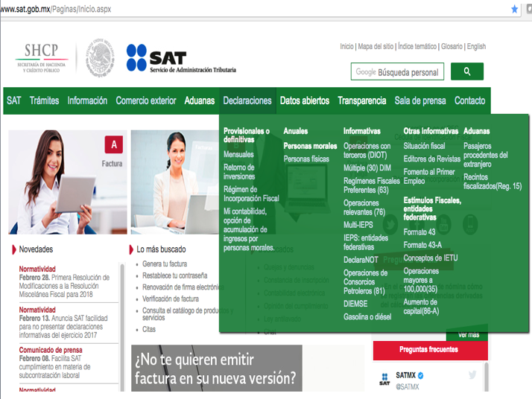This screenshot has width=532, height=399.
Task: Open Regímenes Fiscales Preferentes (63)
Action: point(372,185)
